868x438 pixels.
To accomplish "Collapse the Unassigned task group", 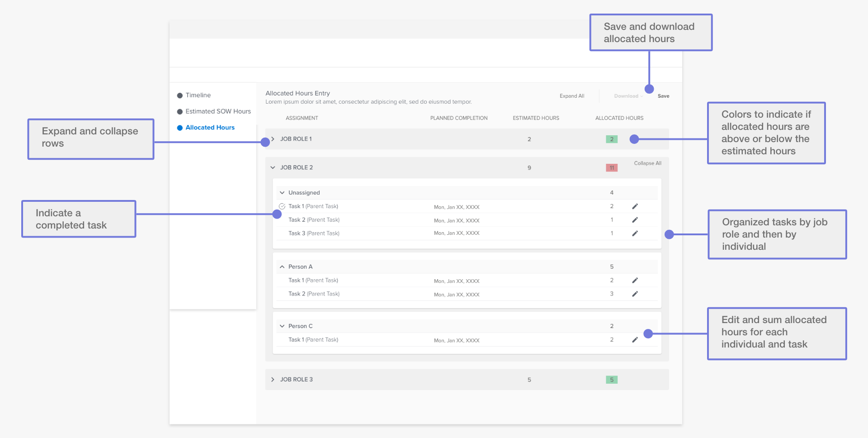I will pos(282,193).
